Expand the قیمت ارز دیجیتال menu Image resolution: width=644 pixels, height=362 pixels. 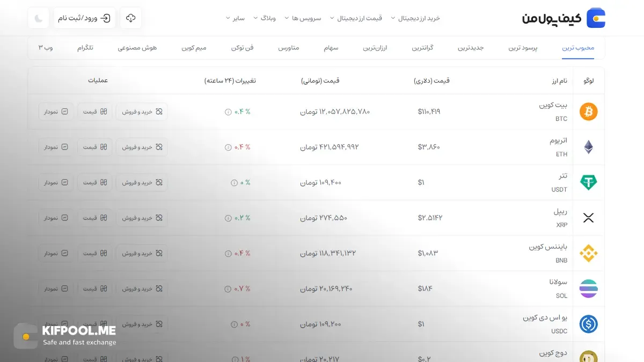pyautogui.click(x=356, y=18)
